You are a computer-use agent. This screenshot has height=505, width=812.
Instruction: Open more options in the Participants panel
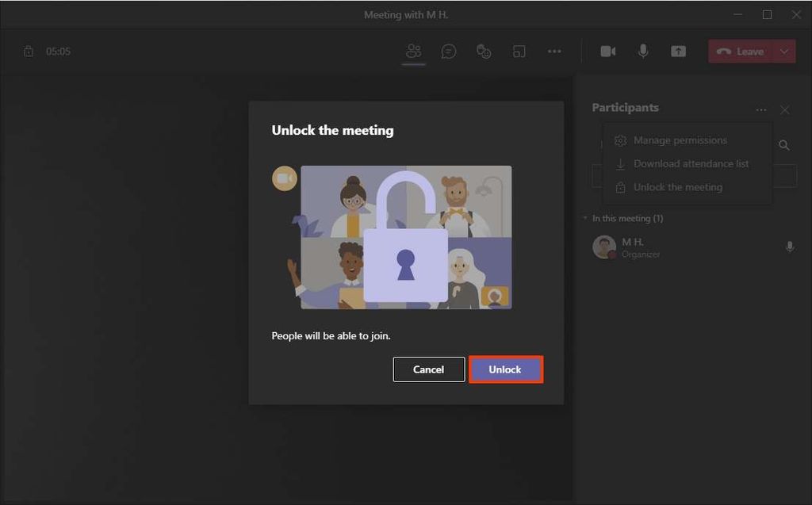(760, 109)
